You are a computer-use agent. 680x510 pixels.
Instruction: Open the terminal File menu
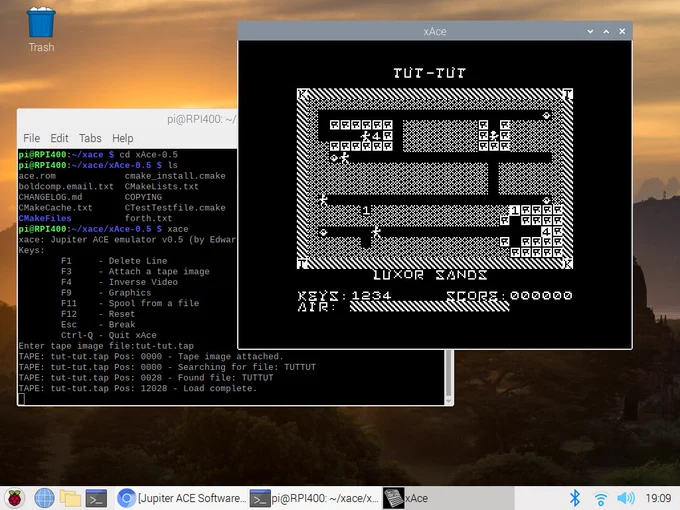click(x=32, y=138)
